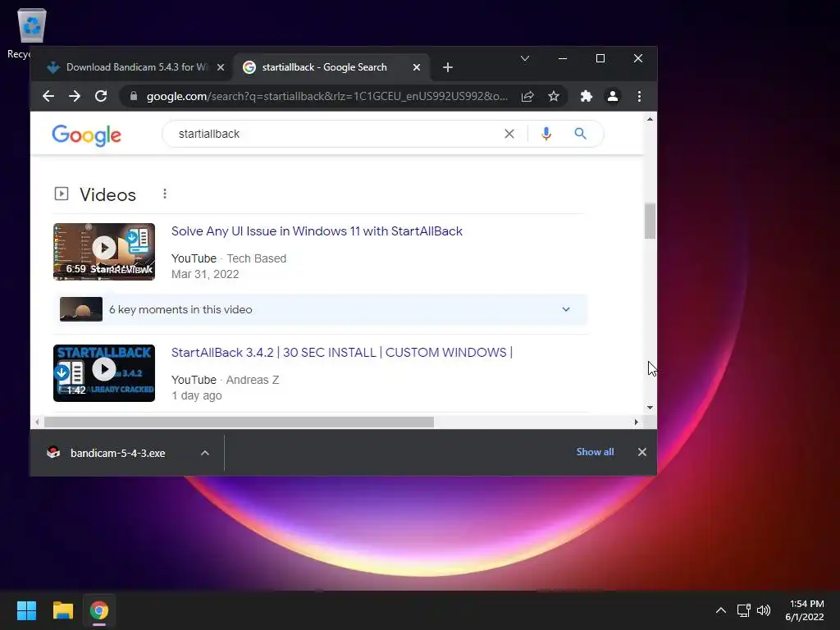The width and height of the screenshot is (840, 630).
Task: Play the 6:59 video thumbnail
Action: click(x=104, y=252)
